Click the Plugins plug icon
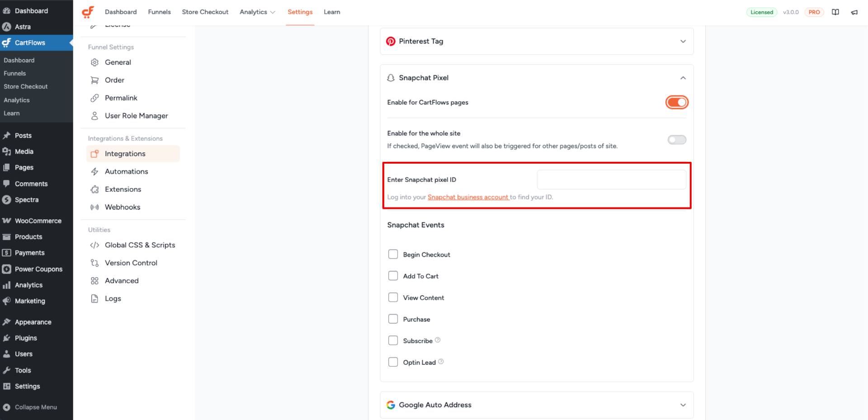The height and width of the screenshot is (420, 868). (6, 338)
